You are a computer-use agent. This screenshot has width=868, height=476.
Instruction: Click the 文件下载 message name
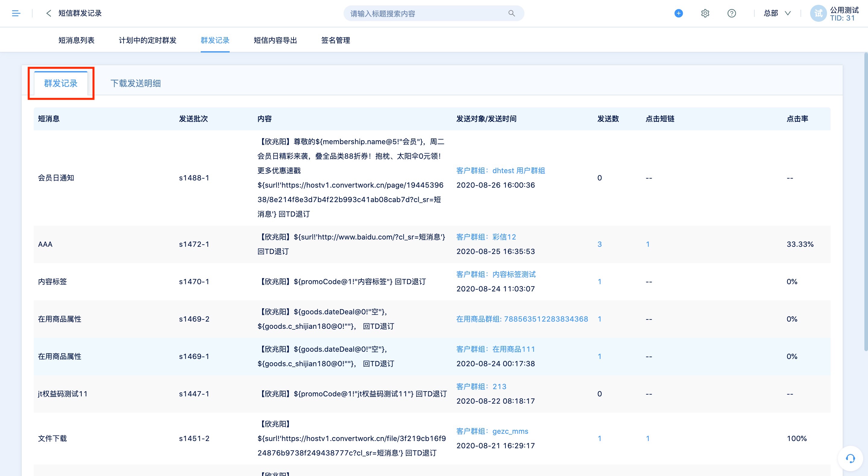coord(52,439)
